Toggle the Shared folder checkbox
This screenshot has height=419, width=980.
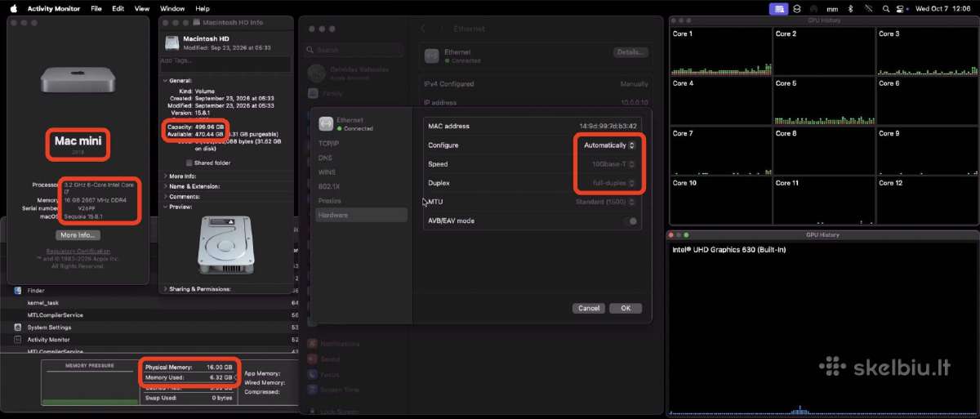[189, 162]
